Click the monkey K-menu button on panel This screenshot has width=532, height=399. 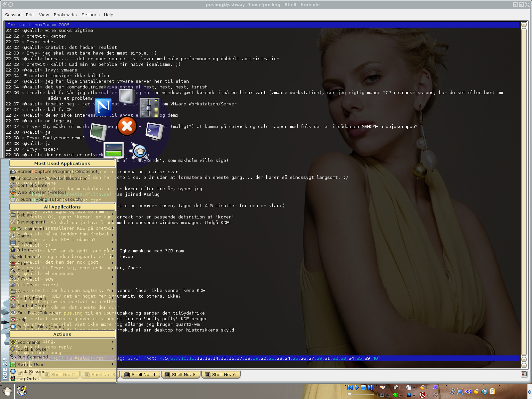pyautogui.click(x=7, y=391)
